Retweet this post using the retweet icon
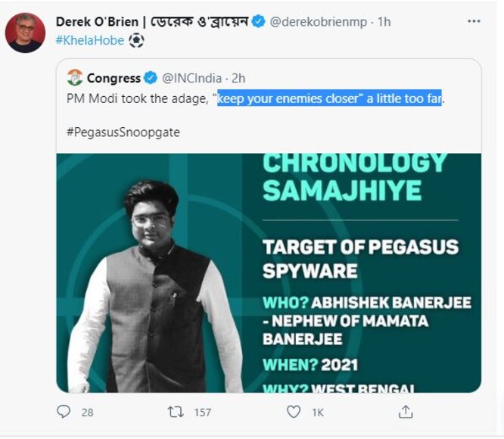The height and width of the screenshot is (439, 504). coord(176,412)
